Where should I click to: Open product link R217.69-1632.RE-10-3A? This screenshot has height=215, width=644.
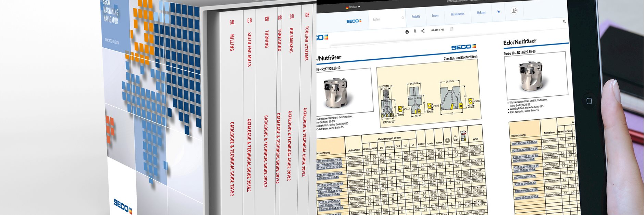(329, 175)
